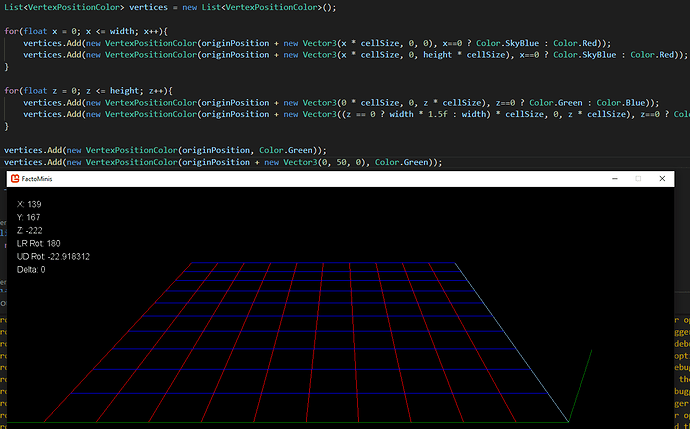Click the 'Z: -222' debug readout

29,231
